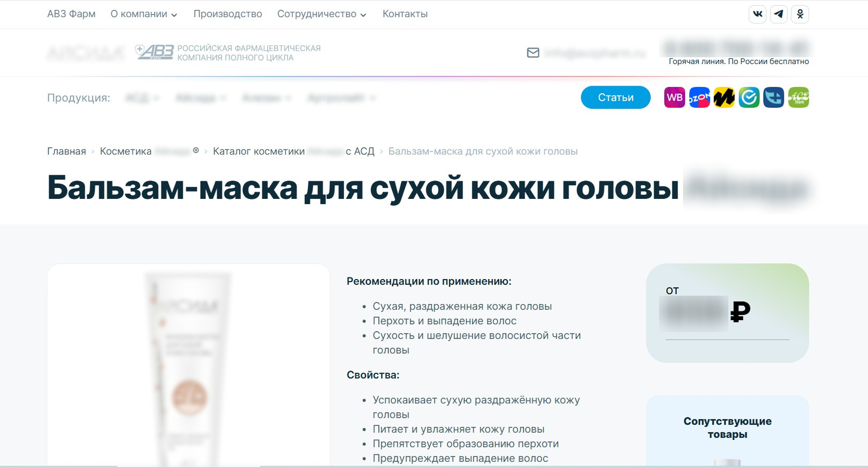Click 'Горячая линия. По России бесплатно' text
868x467 pixels.
(x=739, y=61)
